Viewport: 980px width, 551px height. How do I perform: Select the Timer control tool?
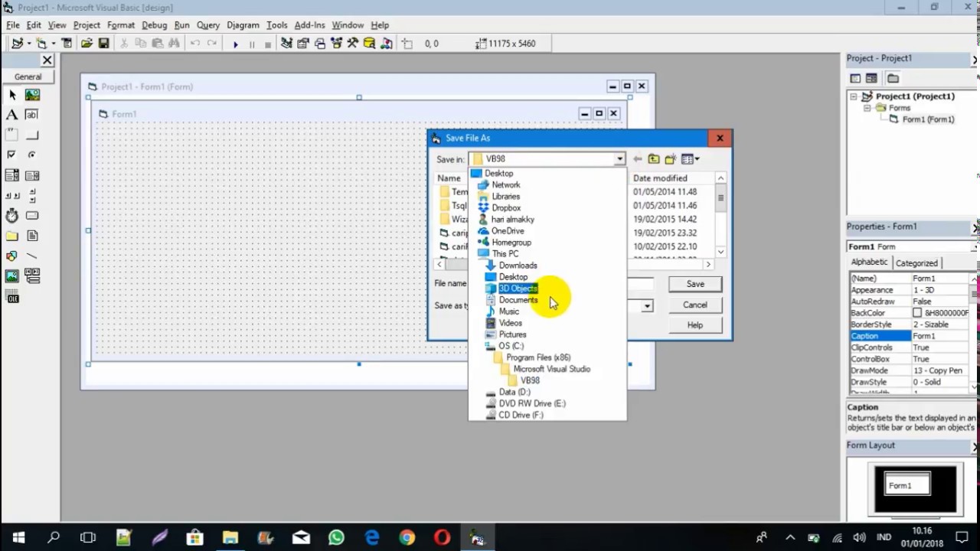12,216
